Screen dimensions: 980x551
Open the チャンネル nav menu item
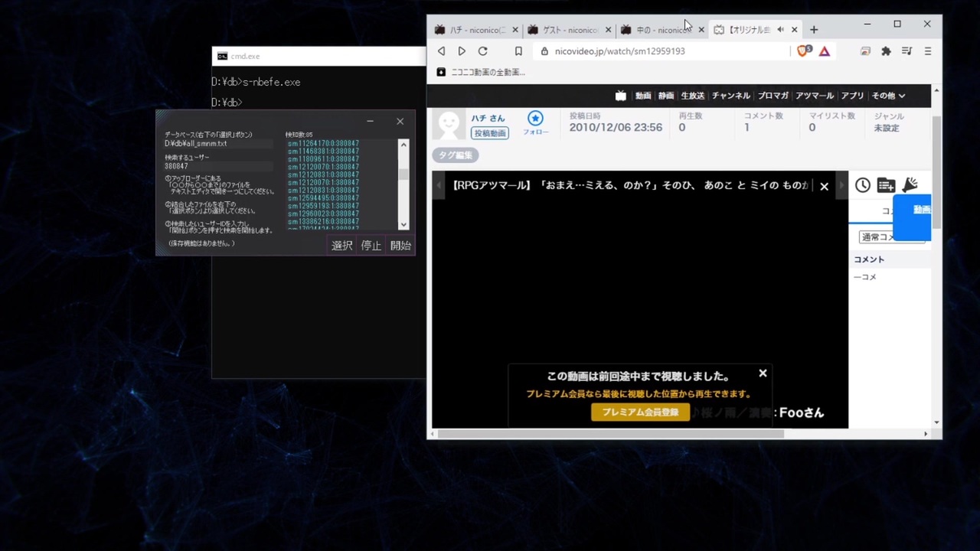point(731,96)
